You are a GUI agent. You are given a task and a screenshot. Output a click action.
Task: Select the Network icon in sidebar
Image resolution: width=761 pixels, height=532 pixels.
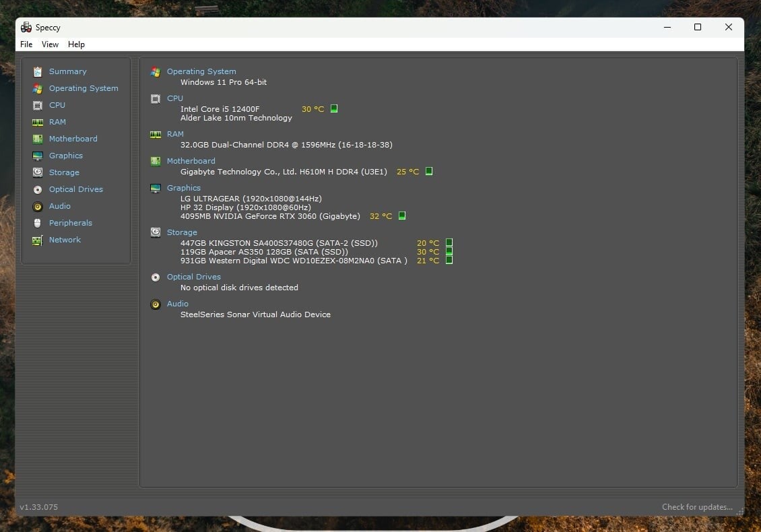(x=38, y=240)
